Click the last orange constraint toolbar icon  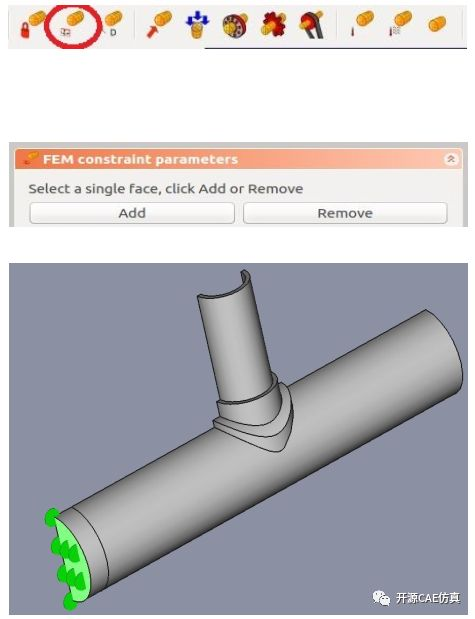(437, 24)
